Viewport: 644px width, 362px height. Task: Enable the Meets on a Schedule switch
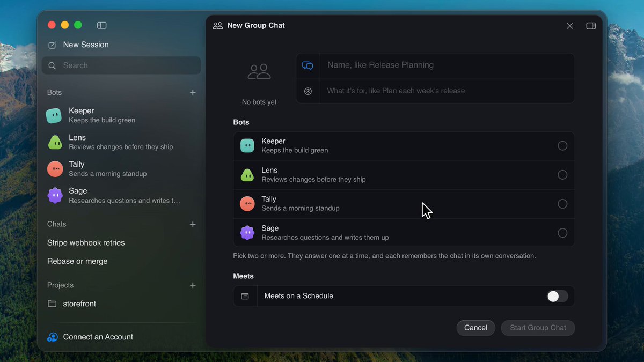(558, 296)
